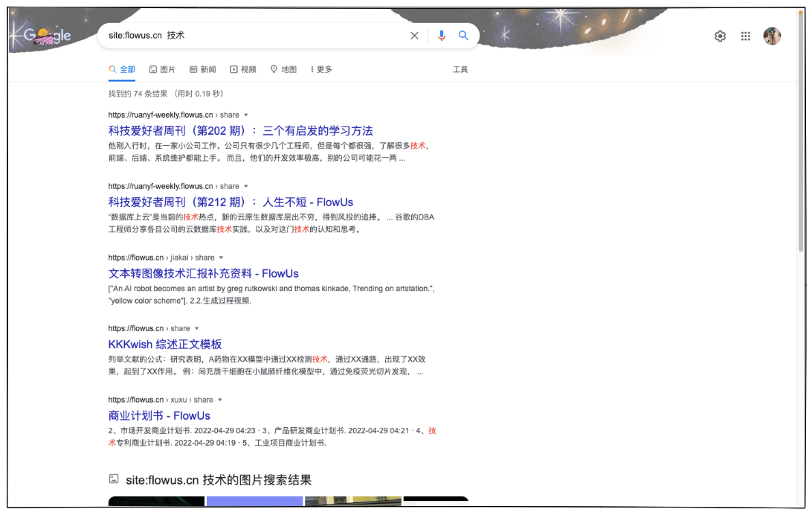Clear the search query with the X icon
Image resolution: width=812 pixels, height=515 pixels.
[x=414, y=35]
